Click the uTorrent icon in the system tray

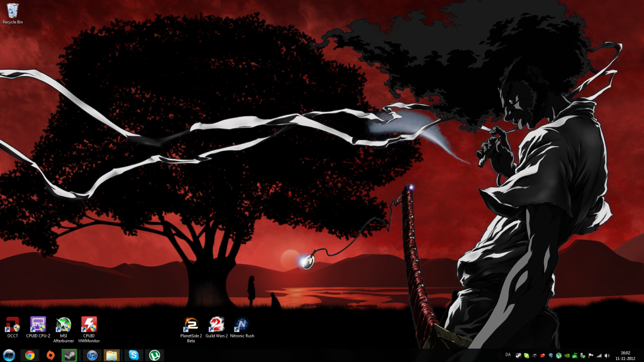pyautogui.click(x=558, y=356)
